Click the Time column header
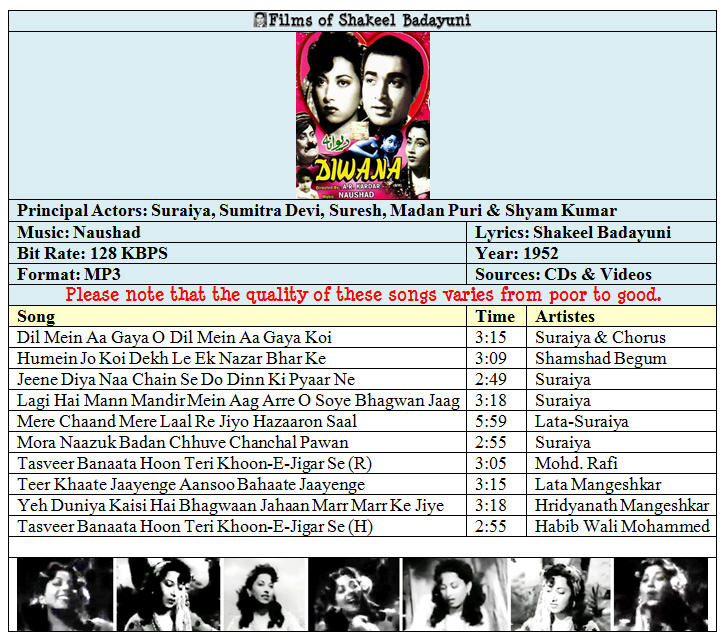 pos(495,317)
